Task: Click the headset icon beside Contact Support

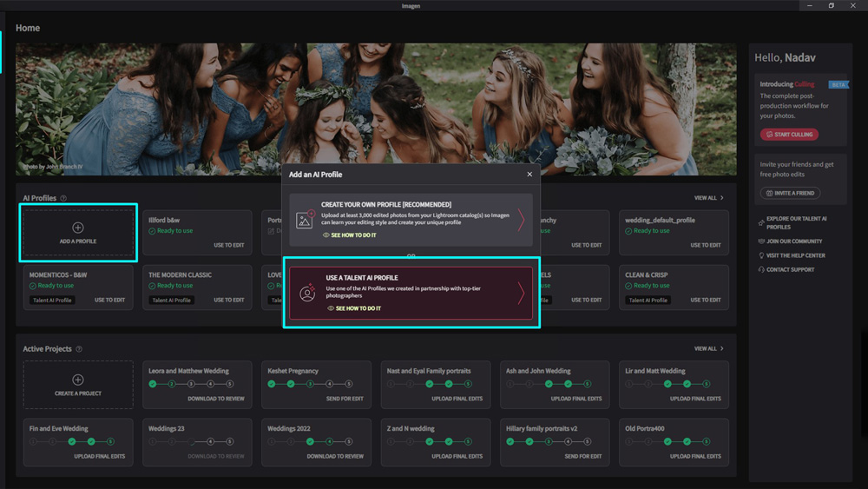Action: [761, 270]
